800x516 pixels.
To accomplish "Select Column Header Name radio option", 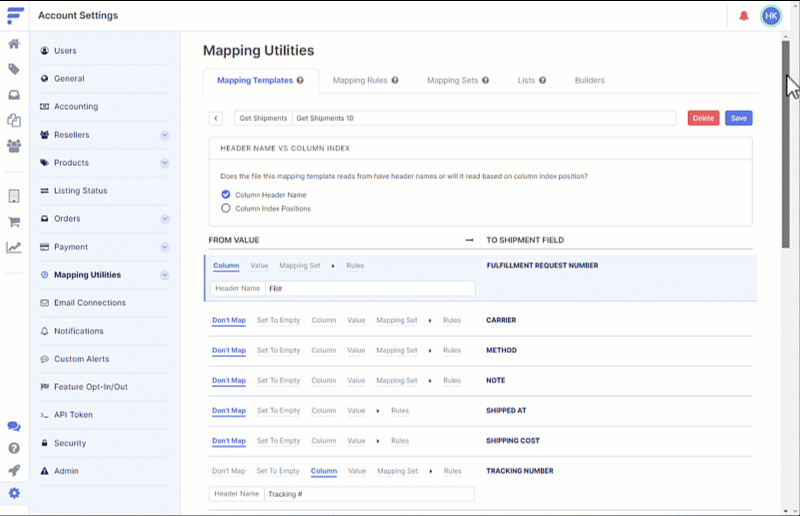I will click(226, 194).
